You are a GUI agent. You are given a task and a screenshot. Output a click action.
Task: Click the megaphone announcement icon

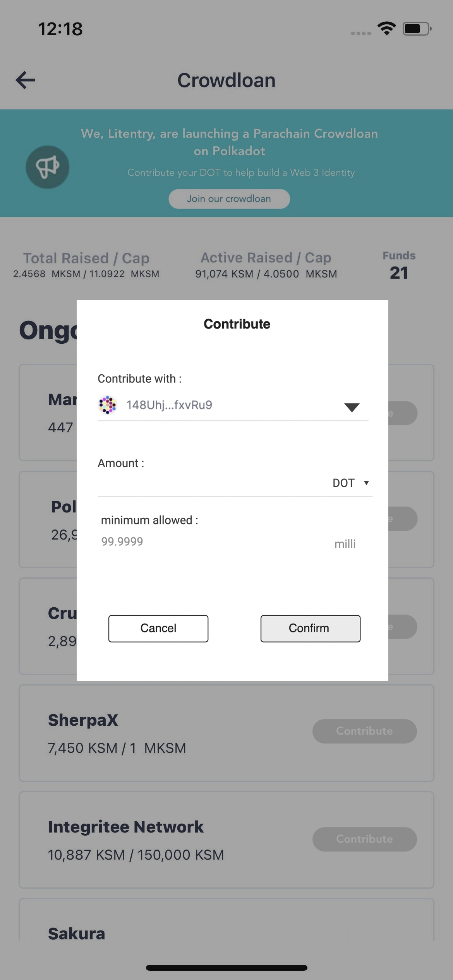coord(47,166)
